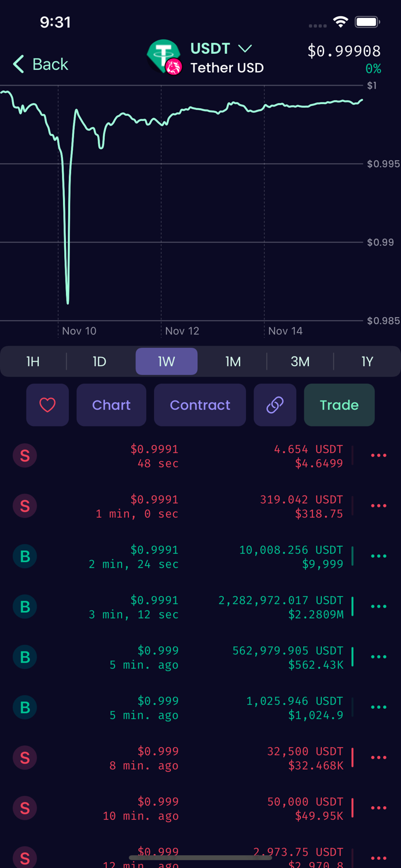
Task: Open three-dot menu on 4.654 USDT sell trade
Action: coord(378,455)
